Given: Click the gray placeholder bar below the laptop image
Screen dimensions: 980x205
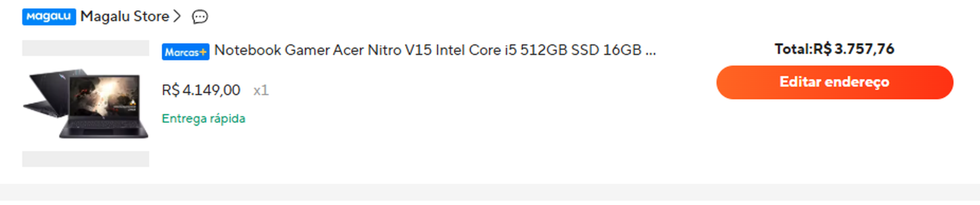Looking at the screenshot, I should [x=85, y=159].
